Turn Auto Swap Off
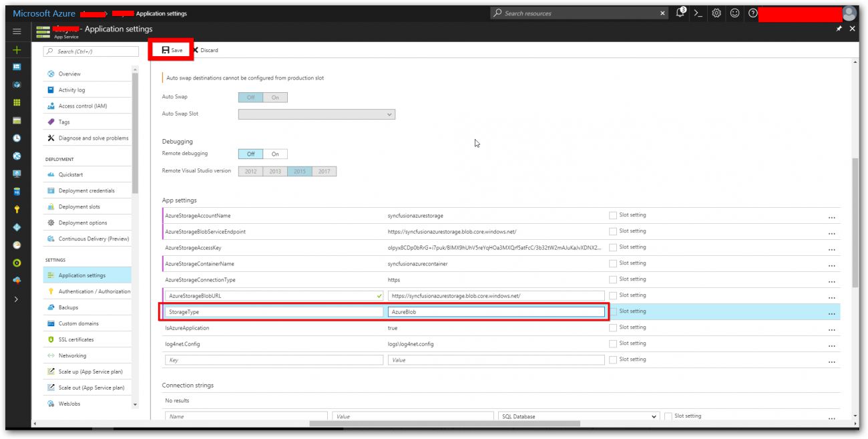The image size is (868, 439). (251, 98)
